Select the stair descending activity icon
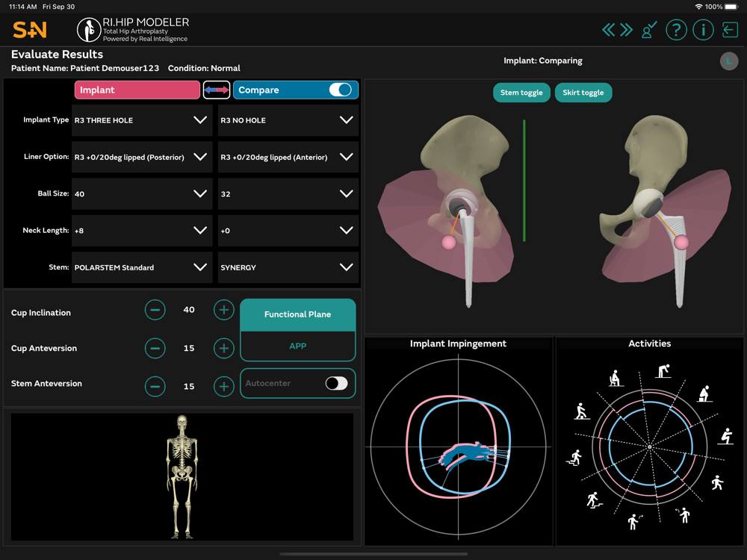The width and height of the screenshot is (747, 560). (x=574, y=457)
